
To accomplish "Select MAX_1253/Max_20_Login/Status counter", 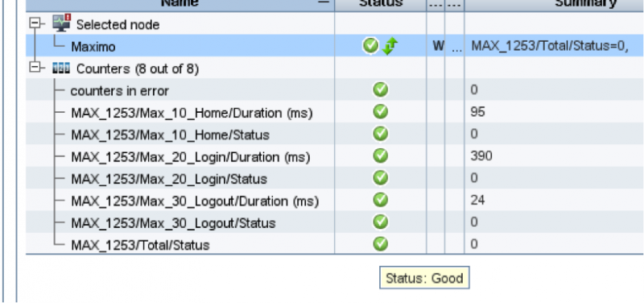I will pyautogui.click(x=169, y=179).
